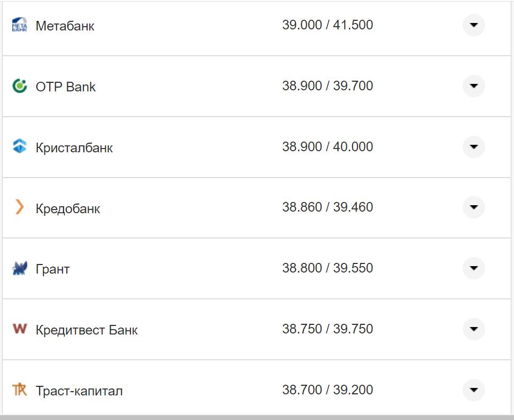The width and height of the screenshot is (514, 420).
Task: Select the Кредобанк bank name
Action: click(x=68, y=208)
